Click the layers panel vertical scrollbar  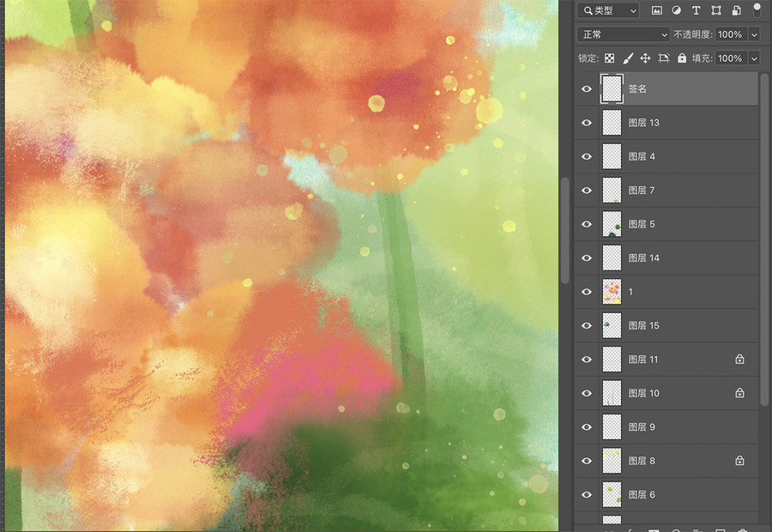tap(764, 240)
